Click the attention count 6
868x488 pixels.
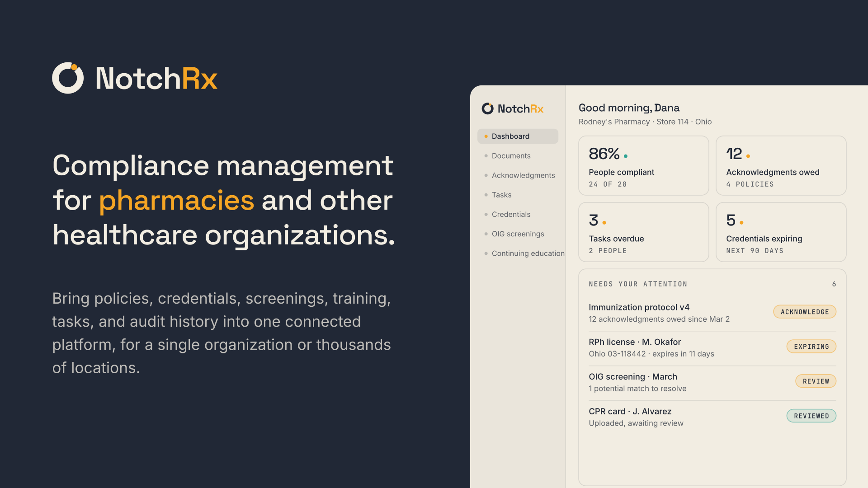(834, 284)
